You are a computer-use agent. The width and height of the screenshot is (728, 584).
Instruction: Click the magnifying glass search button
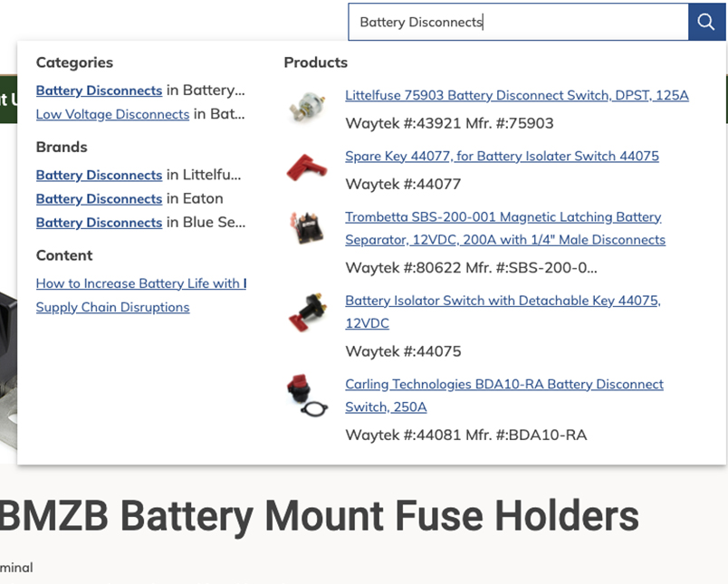(x=706, y=22)
